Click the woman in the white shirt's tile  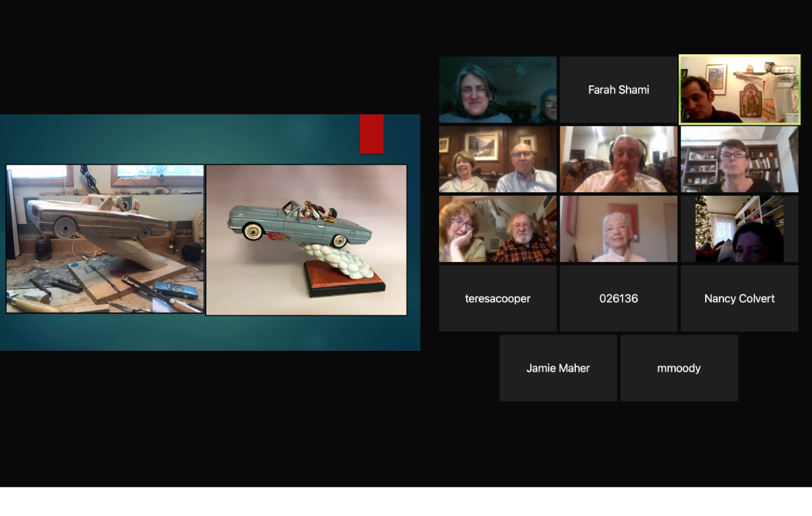(618, 228)
